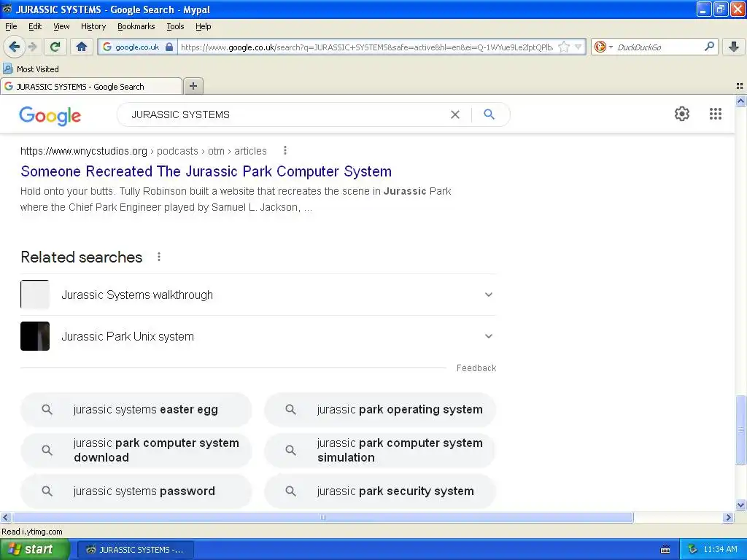The image size is (747, 560).
Task: Open a new tab with the plus button
Action: 193,86
